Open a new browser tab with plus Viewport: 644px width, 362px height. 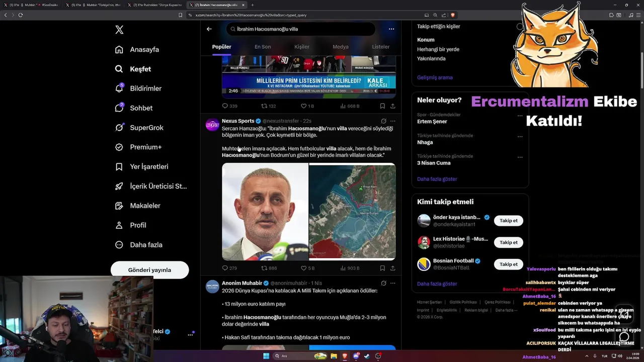(x=253, y=5)
